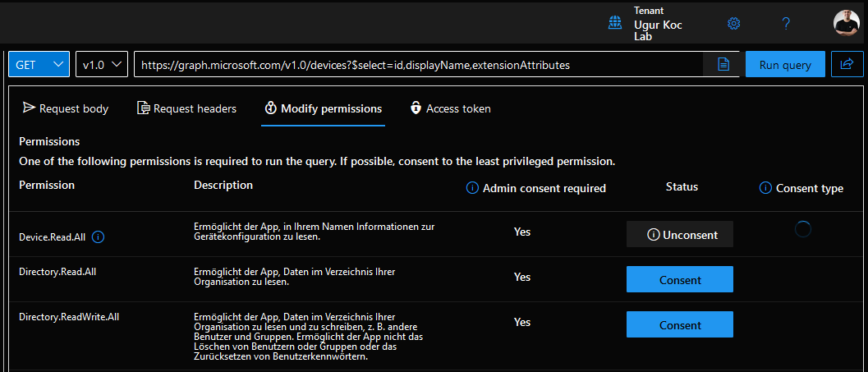Click info icon next to Device.Read.All
The image size is (868, 372).
(99, 237)
